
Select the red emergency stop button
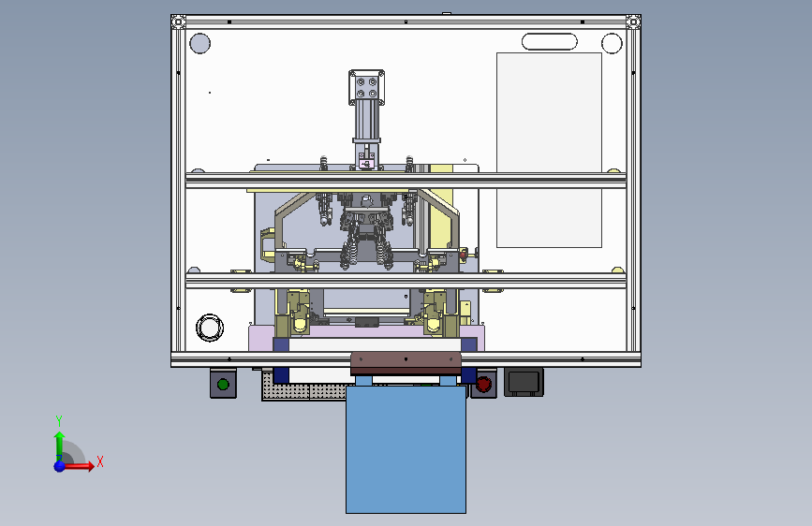coord(483,384)
